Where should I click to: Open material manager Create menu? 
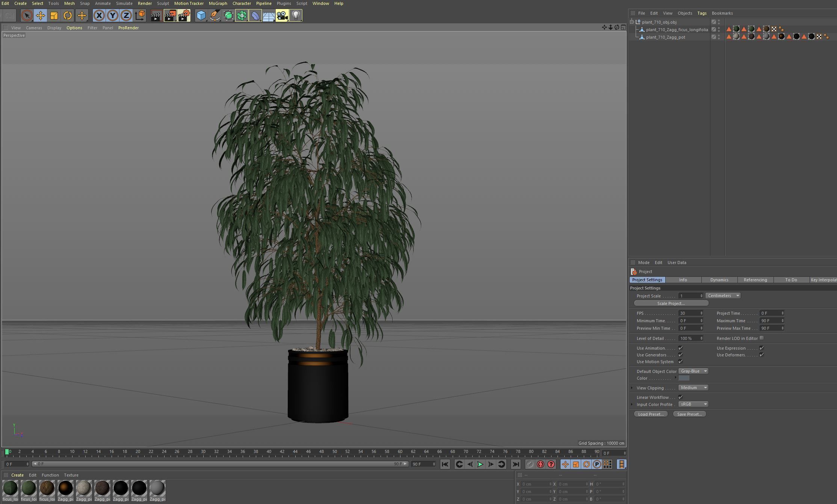(17, 475)
